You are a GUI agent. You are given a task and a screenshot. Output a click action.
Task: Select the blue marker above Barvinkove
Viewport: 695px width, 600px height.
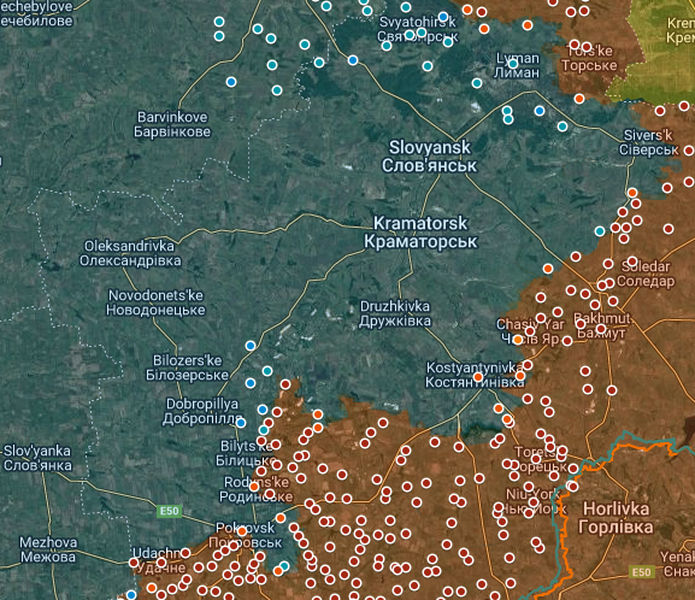tap(231, 81)
